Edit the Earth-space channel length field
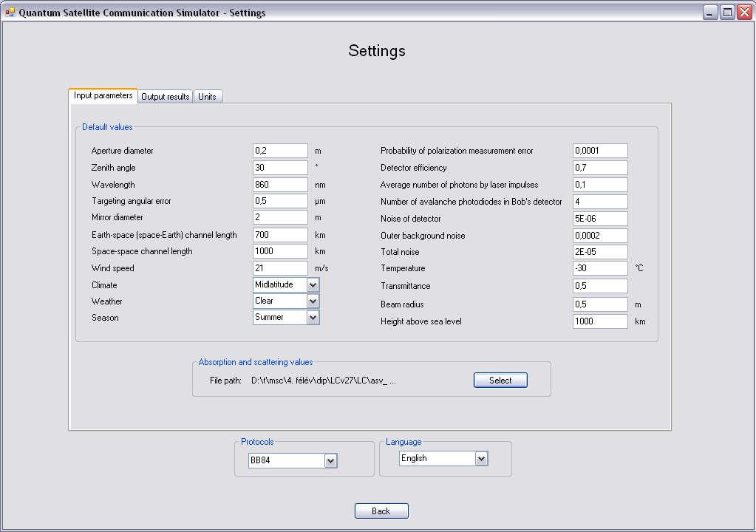Screen dimensions: 756x532 pos(280,235)
